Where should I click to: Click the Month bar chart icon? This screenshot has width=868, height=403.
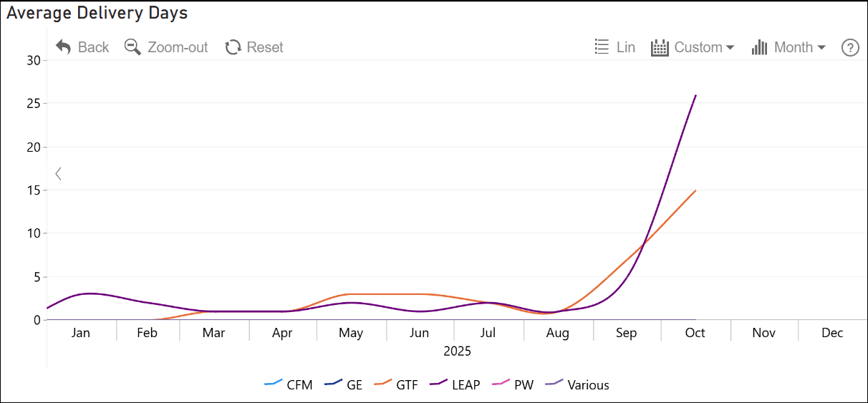click(x=759, y=47)
